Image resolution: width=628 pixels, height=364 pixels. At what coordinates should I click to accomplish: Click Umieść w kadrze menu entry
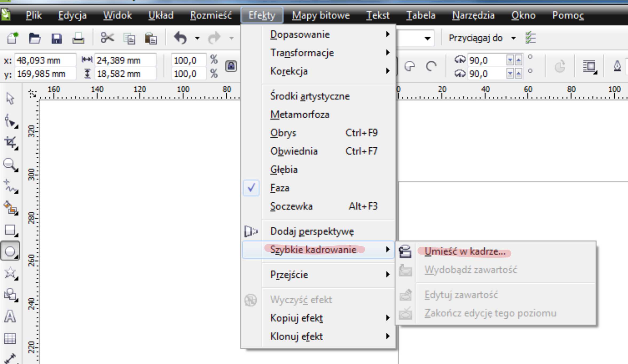point(465,252)
